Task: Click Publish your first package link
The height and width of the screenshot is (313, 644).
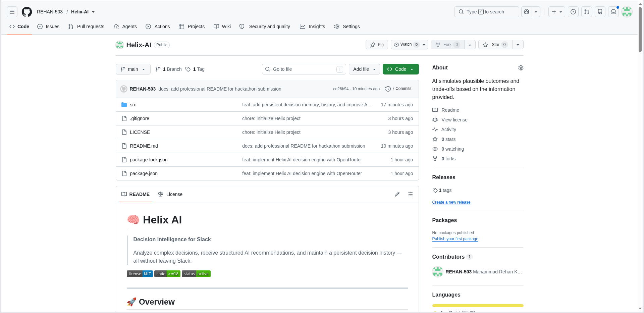Action: point(455,239)
